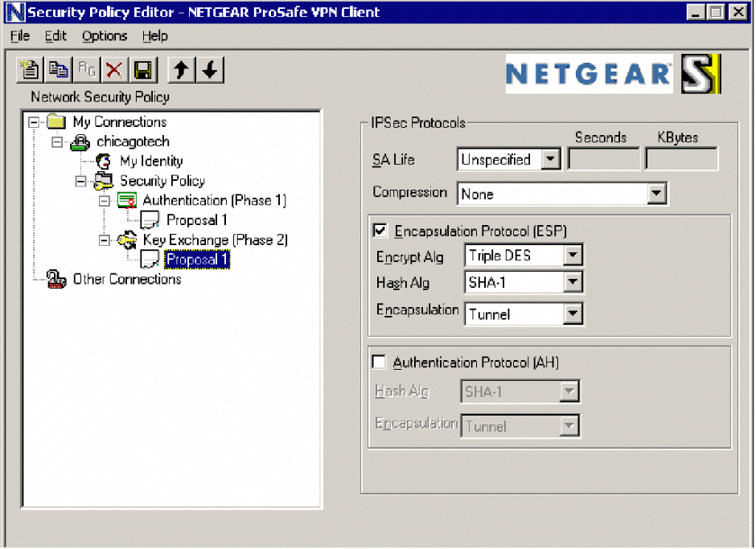The image size is (756, 549).
Task: Click the My Identity face icon
Action: [103, 162]
